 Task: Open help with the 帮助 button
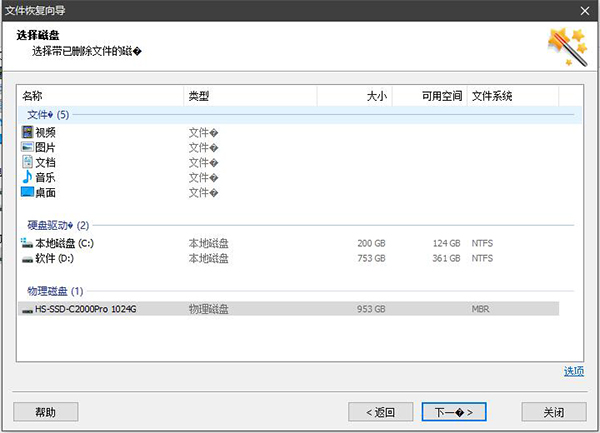(46, 412)
